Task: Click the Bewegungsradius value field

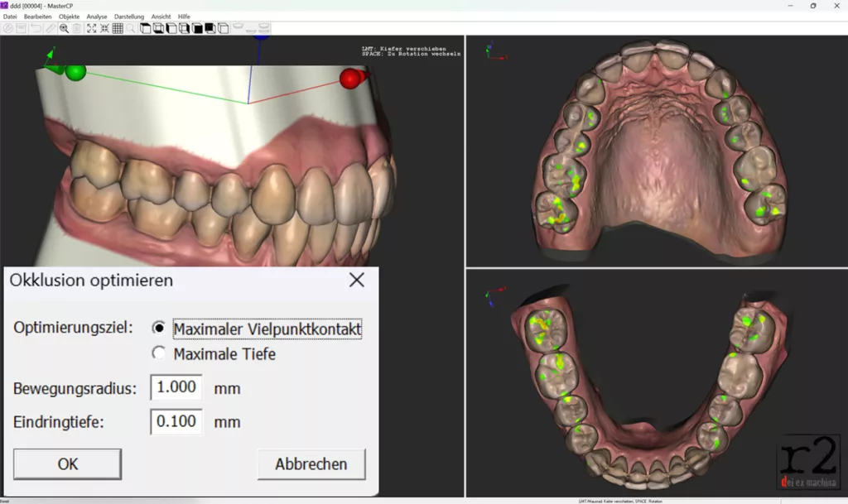Action: pyautogui.click(x=176, y=387)
